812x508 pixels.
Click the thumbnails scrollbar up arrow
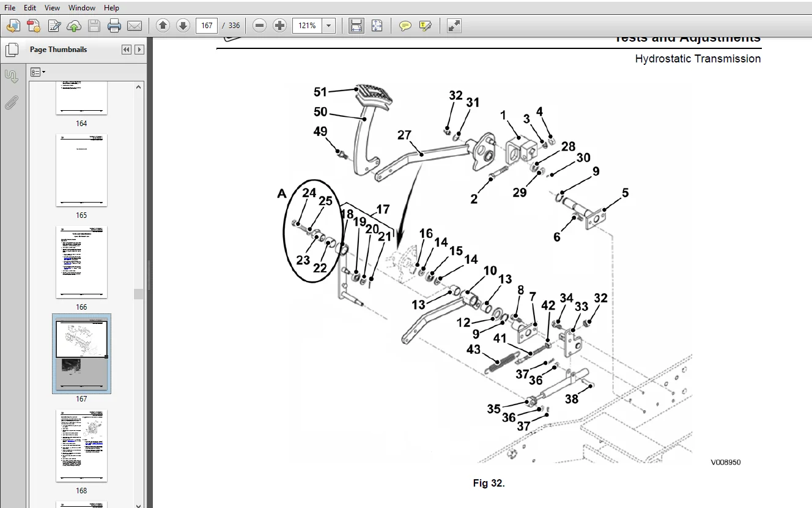tap(138, 87)
